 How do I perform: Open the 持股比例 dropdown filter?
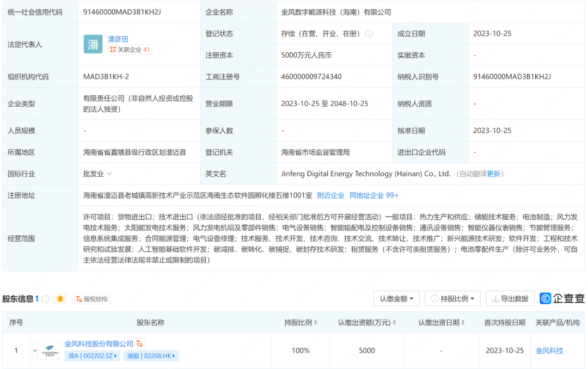point(452,299)
